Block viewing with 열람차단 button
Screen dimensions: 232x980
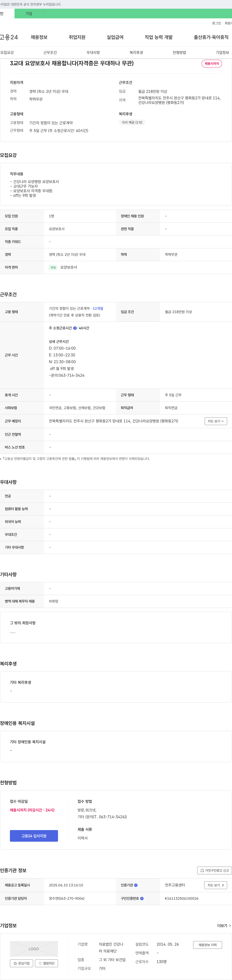46,964
